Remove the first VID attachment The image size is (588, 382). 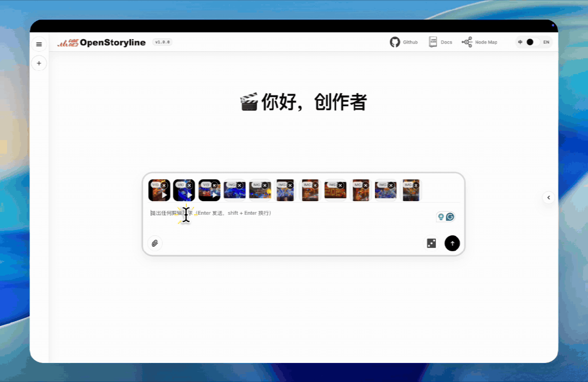164,185
